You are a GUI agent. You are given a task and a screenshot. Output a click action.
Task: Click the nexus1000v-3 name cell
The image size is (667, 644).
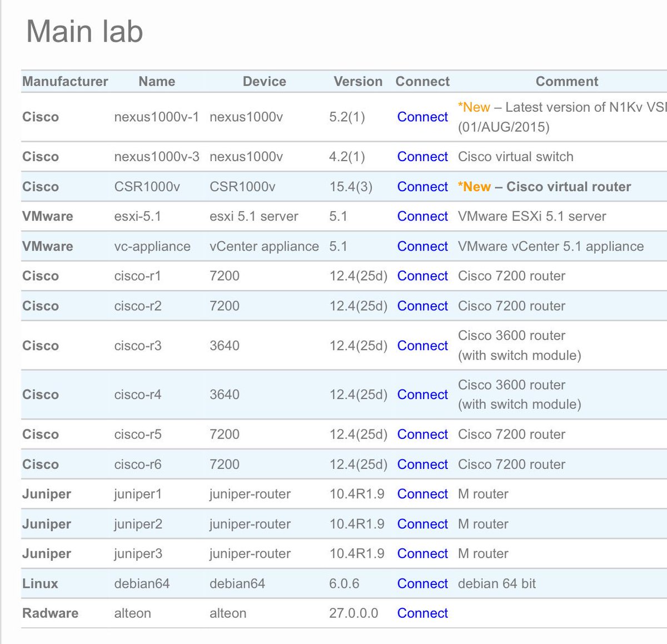(156, 157)
